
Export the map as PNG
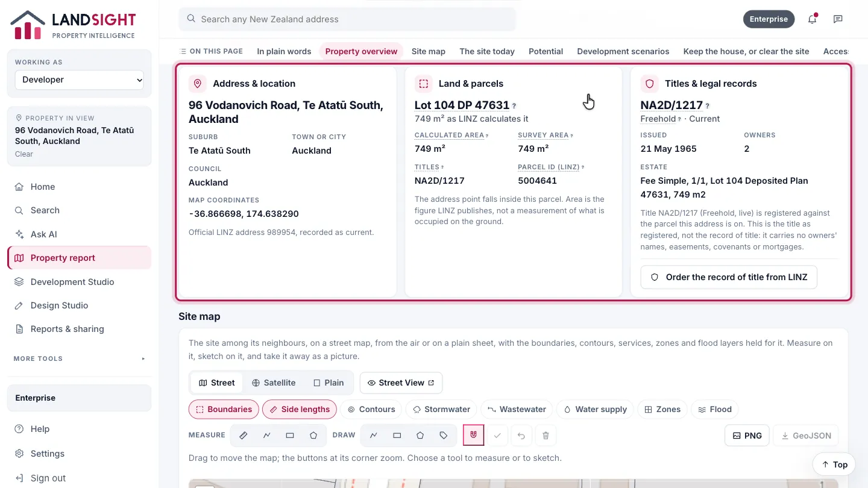pyautogui.click(x=747, y=436)
